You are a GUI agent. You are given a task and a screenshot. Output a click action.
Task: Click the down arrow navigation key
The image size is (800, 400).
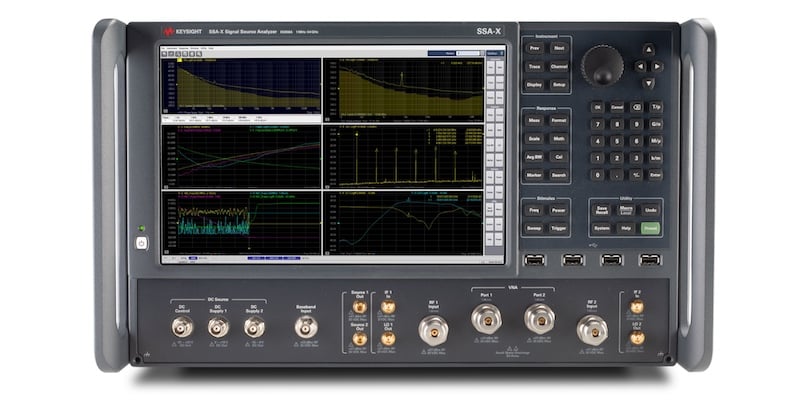pyautogui.click(x=648, y=83)
